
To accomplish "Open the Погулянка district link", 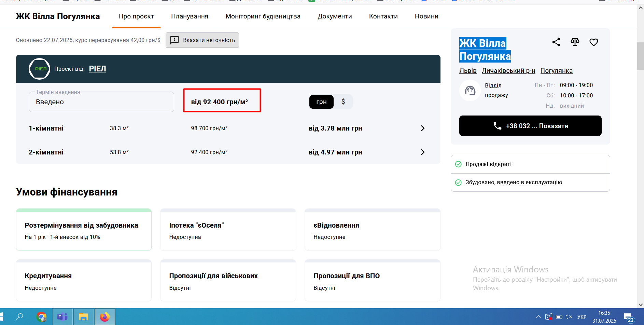I will pyautogui.click(x=556, y=71).
